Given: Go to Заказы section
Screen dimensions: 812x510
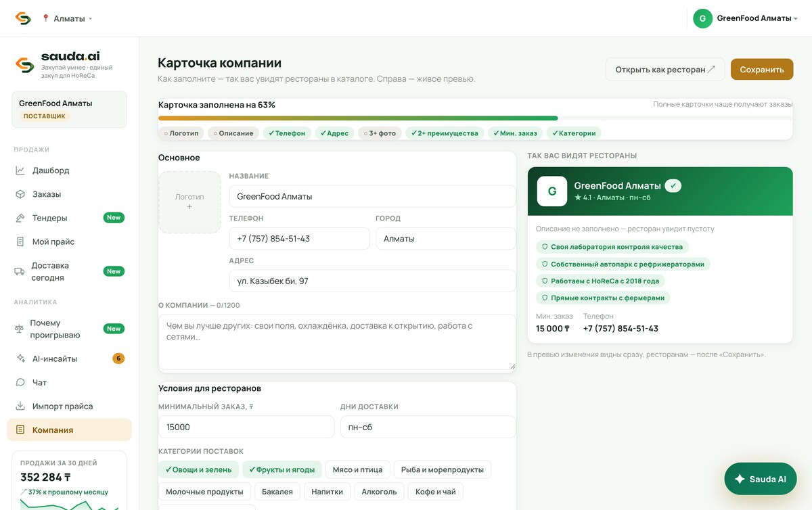Looking at the screenshot, I should (69, 194).
